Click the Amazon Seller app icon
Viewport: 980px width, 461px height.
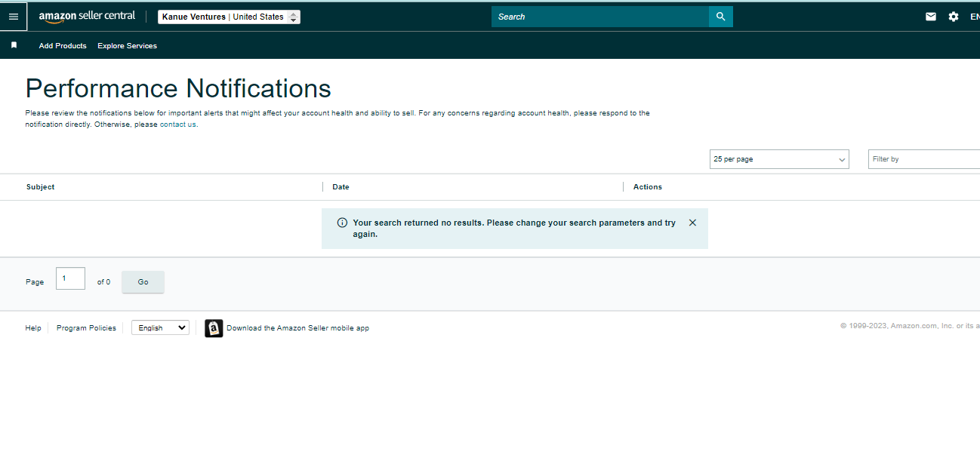[x=214, y=328]
